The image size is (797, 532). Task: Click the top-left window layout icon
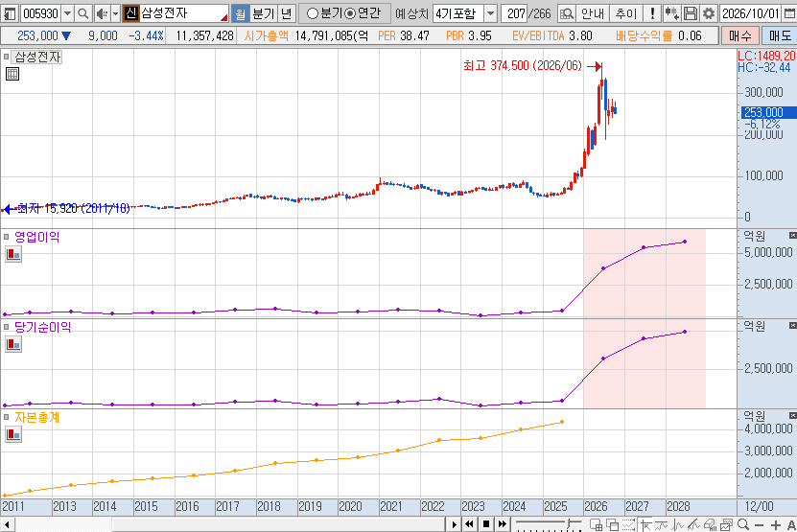coord(10,13)
